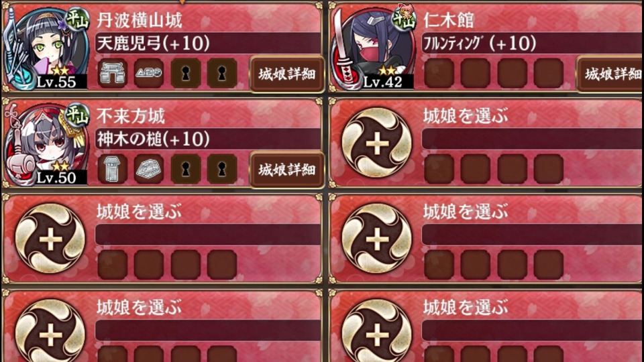Open castle girl details for 不来方城

[286, 170]
